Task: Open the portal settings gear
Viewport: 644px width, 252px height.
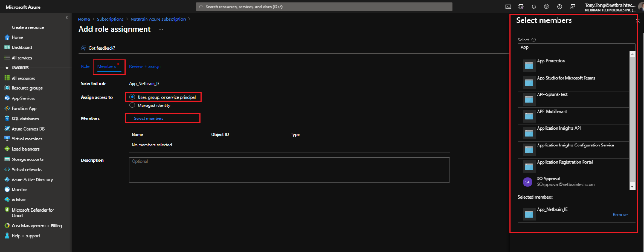Action: [x=547, y=7]
